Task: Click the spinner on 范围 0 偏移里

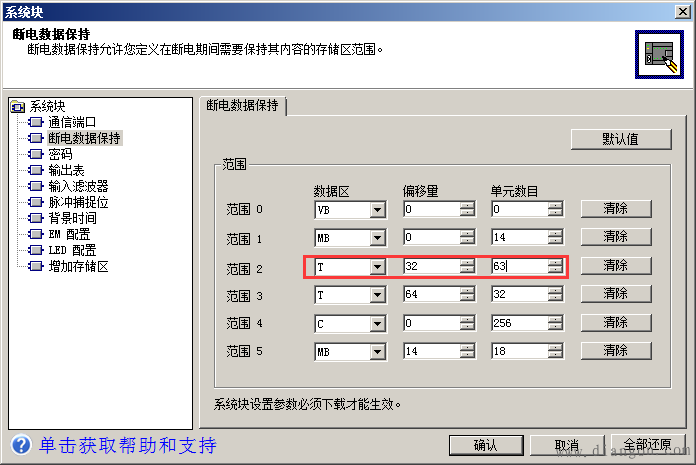Action: (x=467, y=209)
